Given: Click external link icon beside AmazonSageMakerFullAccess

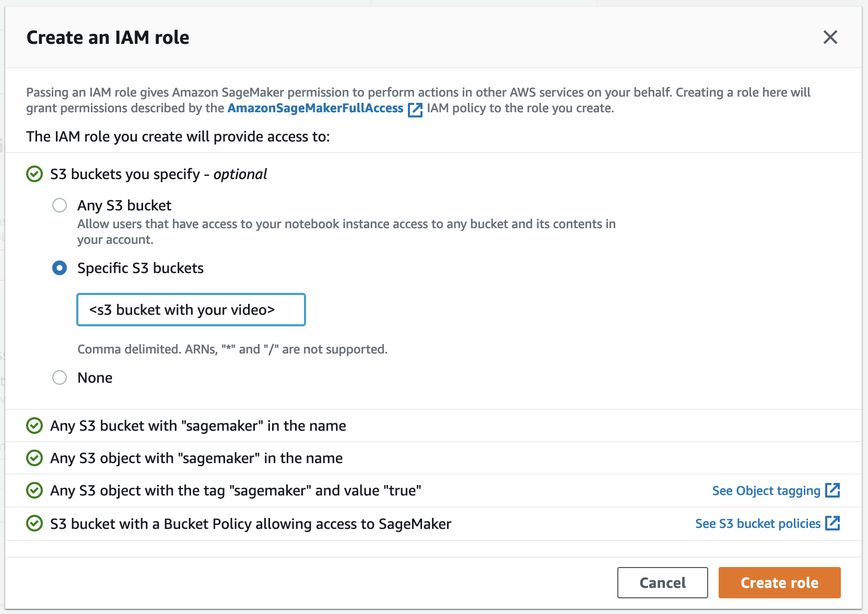Looking at the screenshot, I should [415, 110].
